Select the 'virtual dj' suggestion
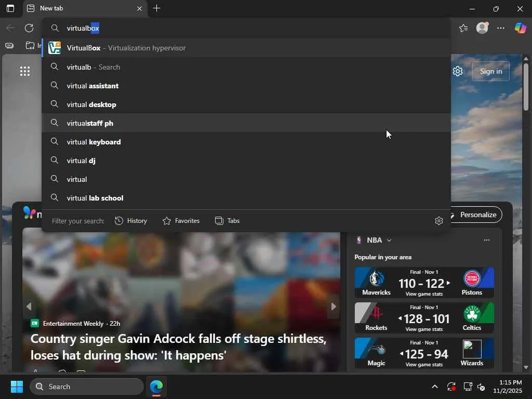 point(246,161)
